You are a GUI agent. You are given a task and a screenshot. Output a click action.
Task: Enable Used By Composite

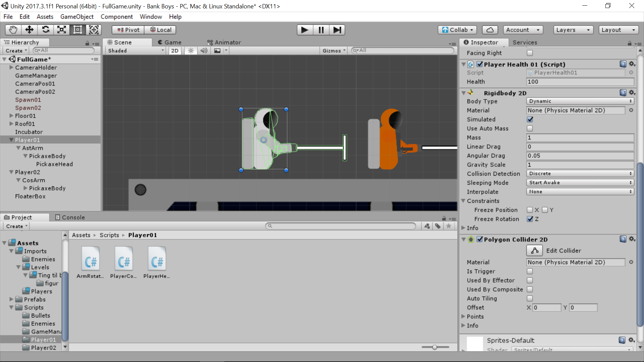(530, 289)
